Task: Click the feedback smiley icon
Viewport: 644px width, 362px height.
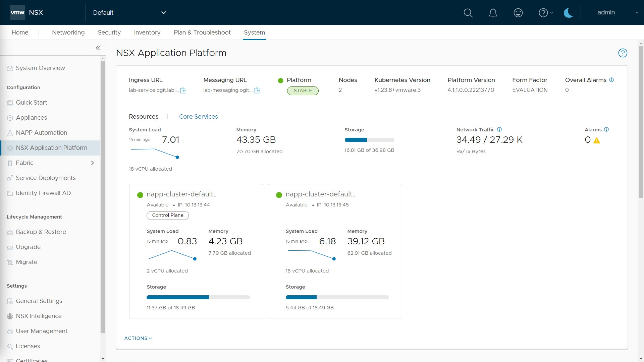Action: pos(518,13)
